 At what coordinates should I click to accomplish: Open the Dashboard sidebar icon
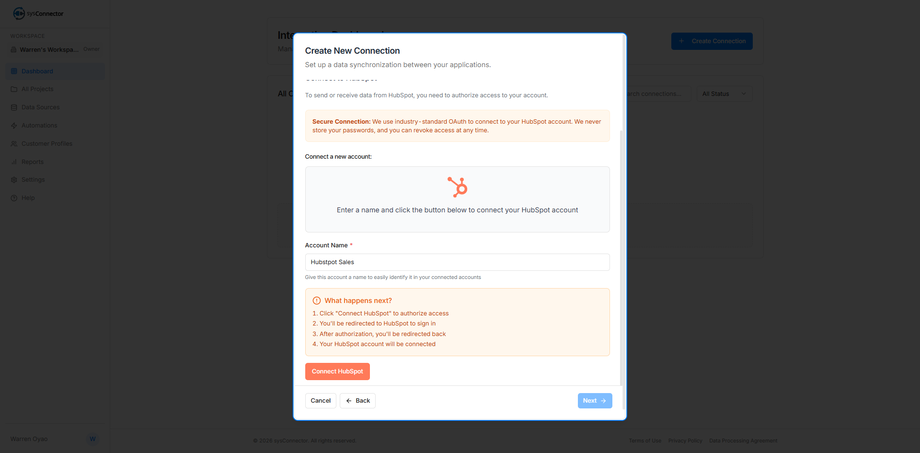point(14,71)
